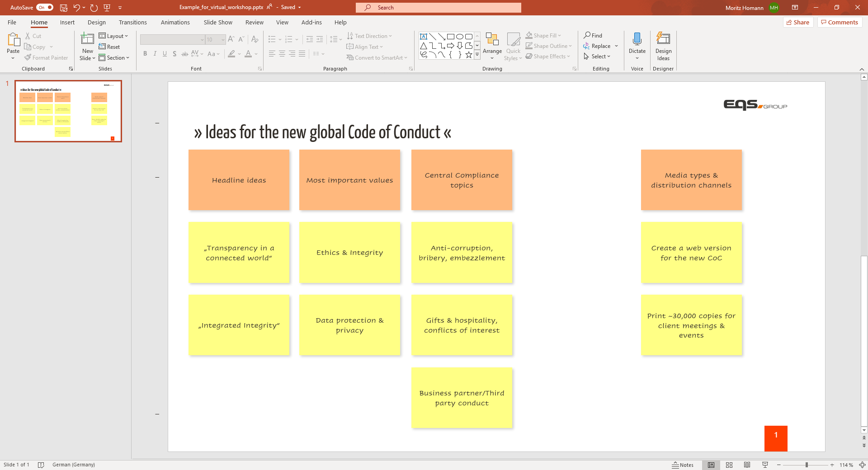This screenshot has height=470, width=868.
Task: Click the Undo icon
Action: pos(77,8)
